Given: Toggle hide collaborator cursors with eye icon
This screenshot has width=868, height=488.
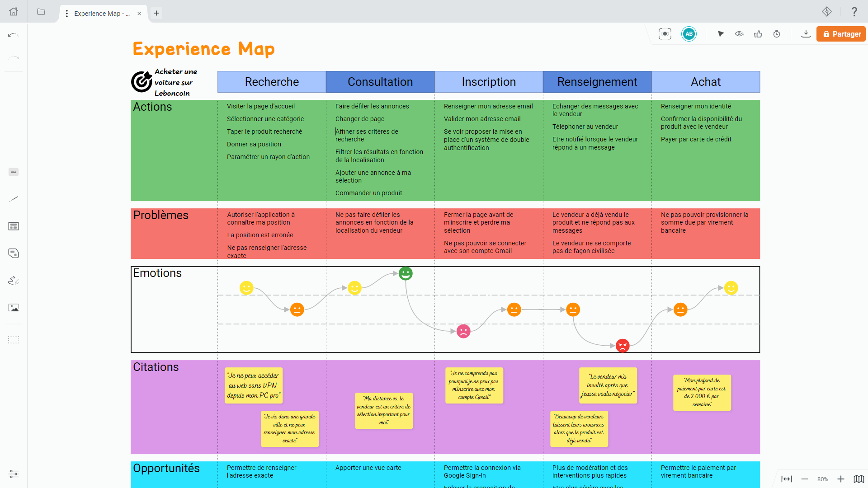Looking at the screenshot, I should (740, 34).
